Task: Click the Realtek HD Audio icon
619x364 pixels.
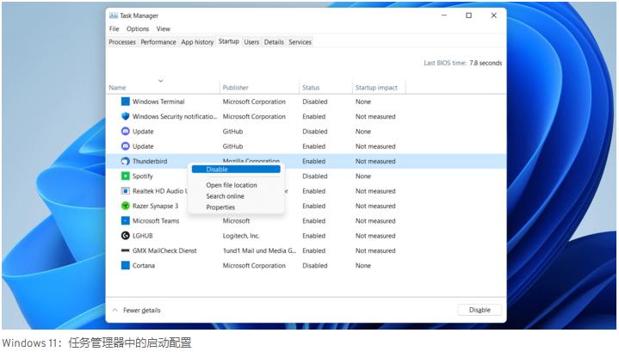Action: point(125,191)
